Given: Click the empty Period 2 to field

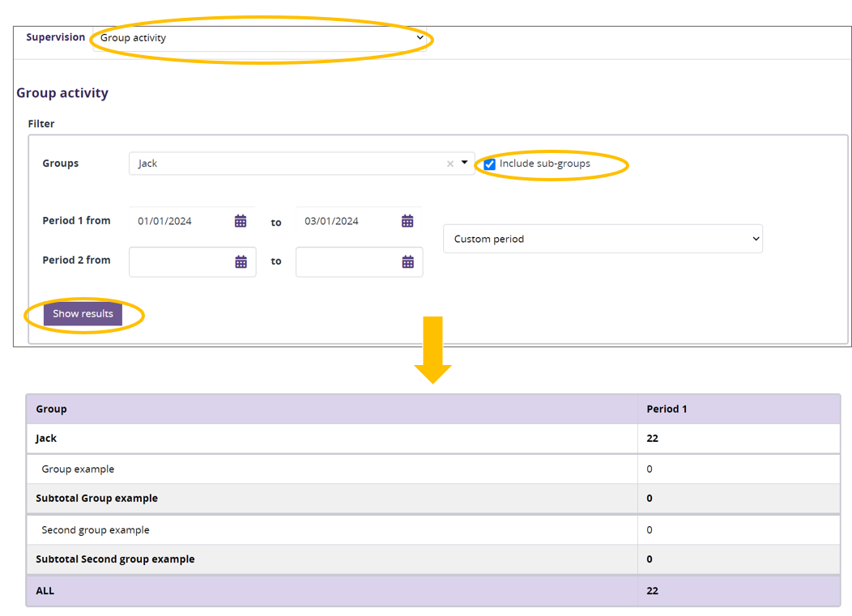Looking at the screenshot, I should [x=348, y=261].
